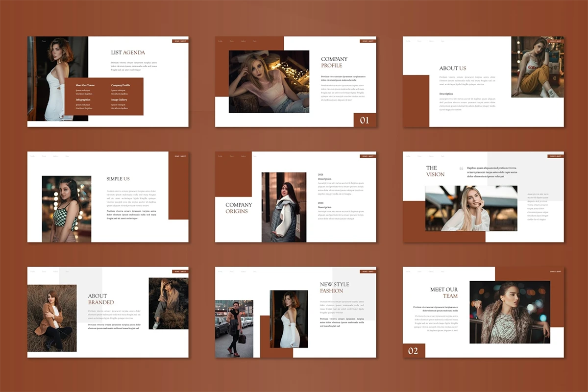
Task: Click the quotation mark icon on Vision slide
Action: click(x=461, y=169)
